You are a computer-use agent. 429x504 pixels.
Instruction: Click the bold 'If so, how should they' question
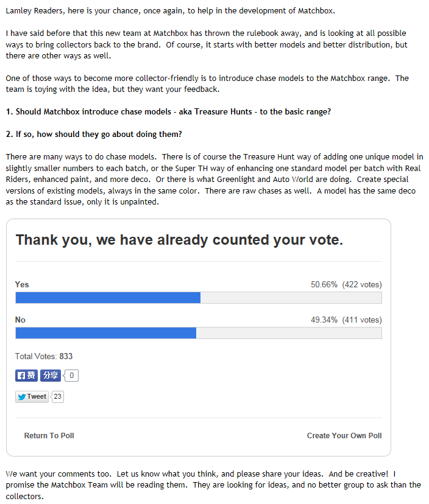click(x=94, y=134)
